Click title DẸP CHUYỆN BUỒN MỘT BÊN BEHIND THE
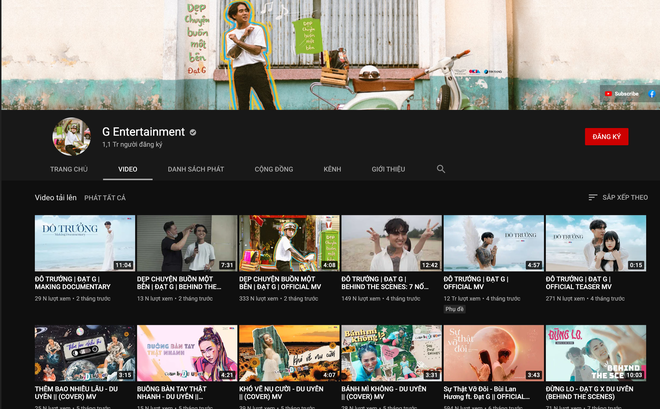This screenshot has width=660, height=409. coord(179,283)
